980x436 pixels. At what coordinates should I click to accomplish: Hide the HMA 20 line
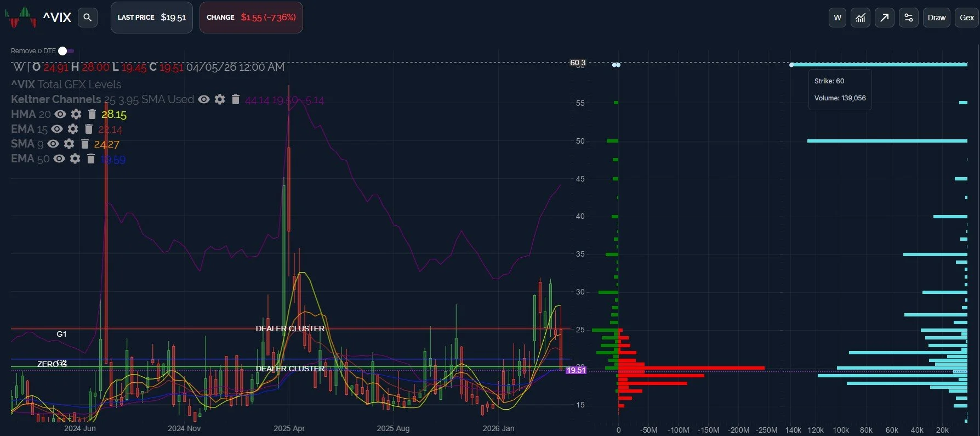(60, 114)
